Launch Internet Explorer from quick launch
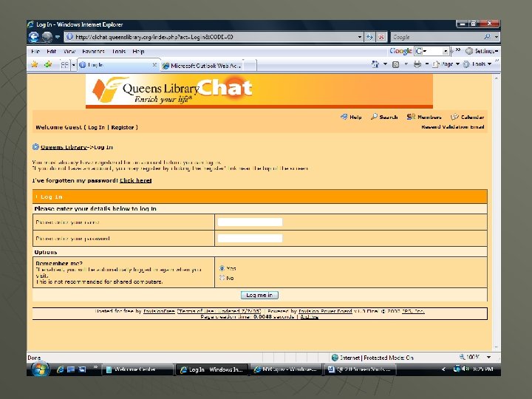Image resolution: width=532 pixels, height=399 pixels. [61, 369]
